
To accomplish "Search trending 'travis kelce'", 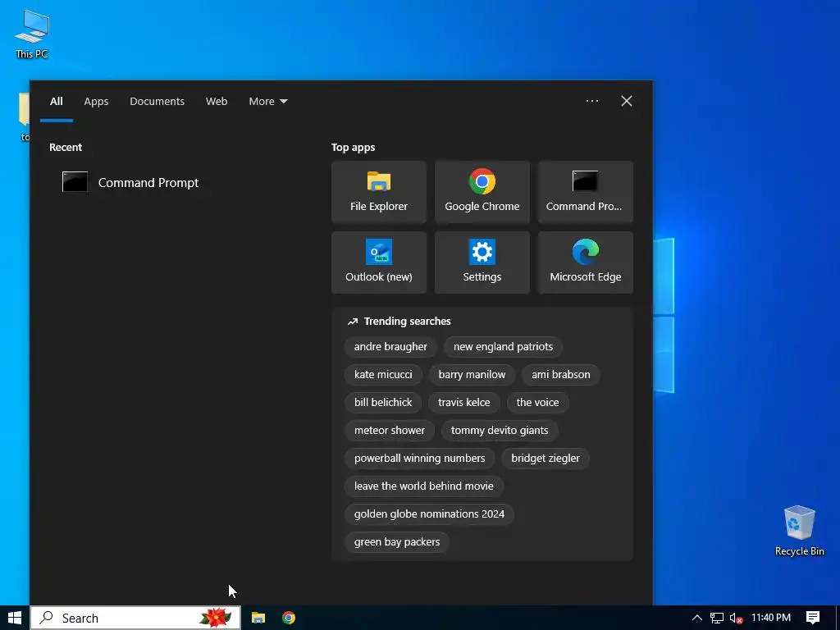I will [464, 402].
